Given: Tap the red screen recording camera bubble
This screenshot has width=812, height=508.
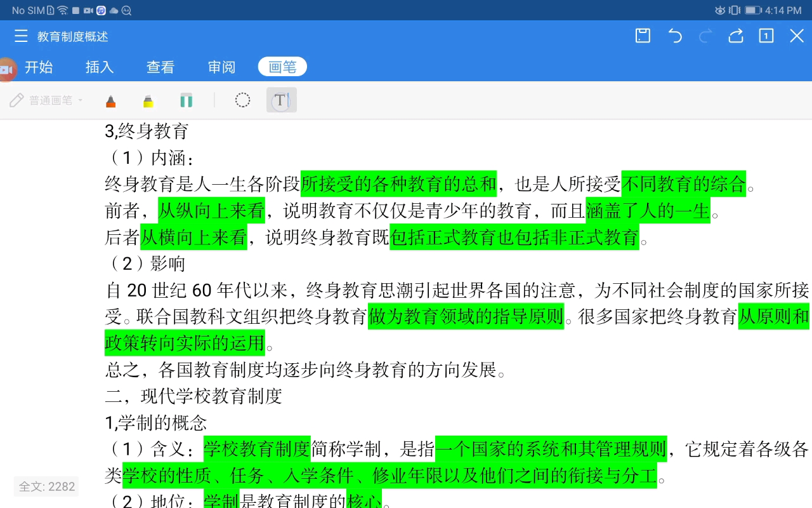Looking at the screenshot, I should pyautogui.click(x=6, y=70).
